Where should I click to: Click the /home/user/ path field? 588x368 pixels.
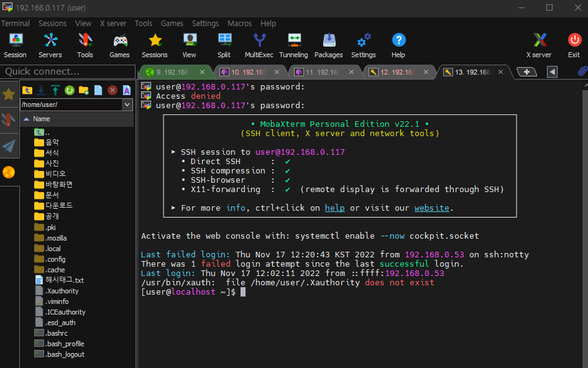71,104
